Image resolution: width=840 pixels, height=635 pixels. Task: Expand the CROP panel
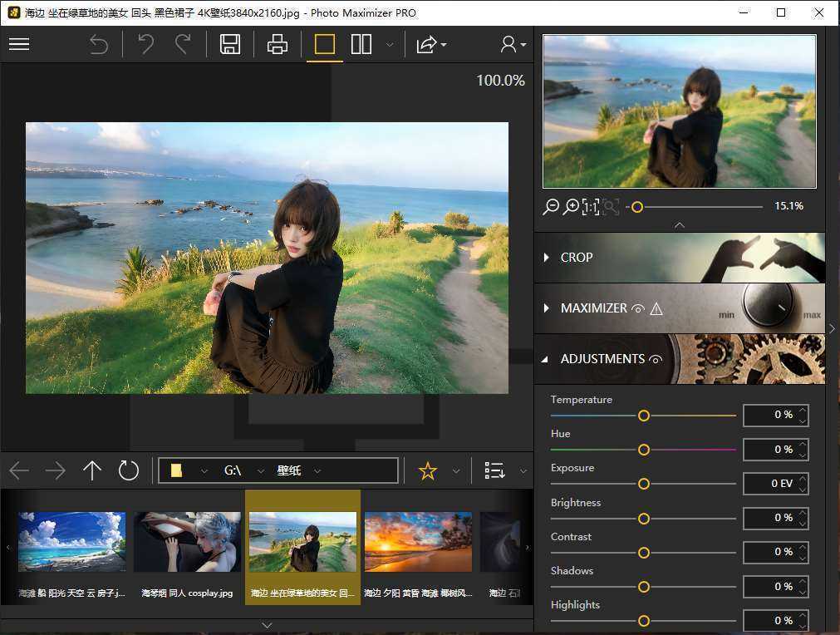point(547,257)
